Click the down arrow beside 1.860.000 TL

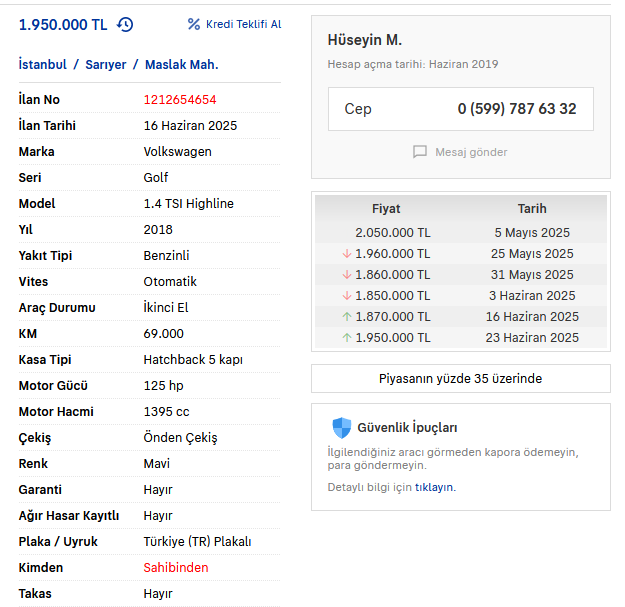tap(347, 275)
